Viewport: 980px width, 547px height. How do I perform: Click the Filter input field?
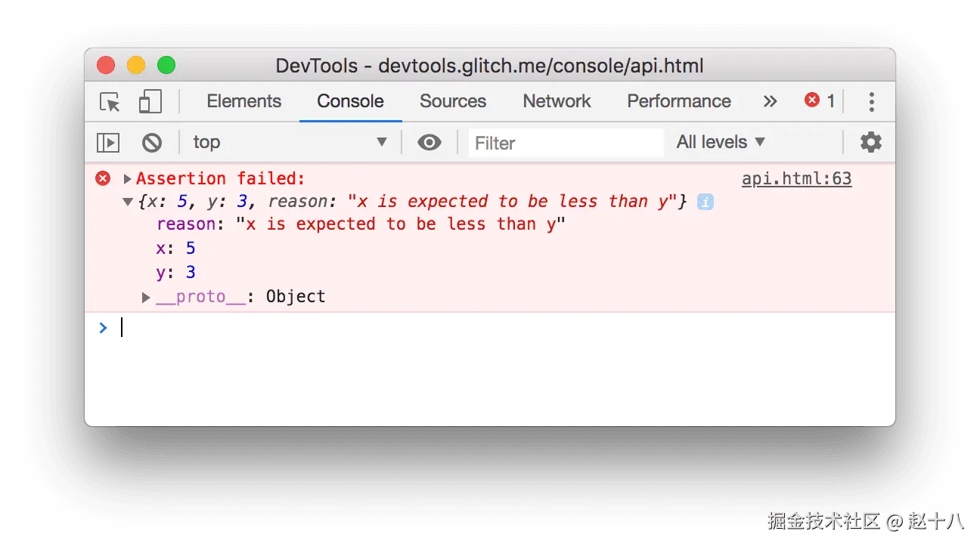[566, 143]
